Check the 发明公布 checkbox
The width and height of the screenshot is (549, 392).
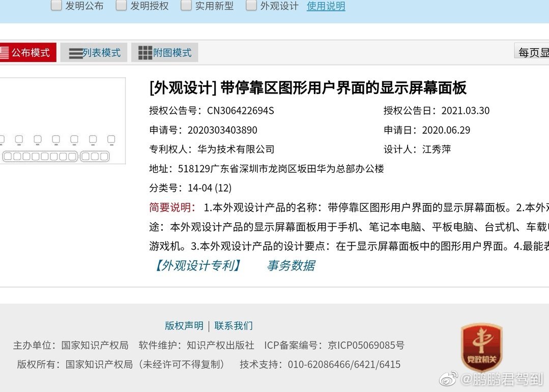tap(56, 6)
